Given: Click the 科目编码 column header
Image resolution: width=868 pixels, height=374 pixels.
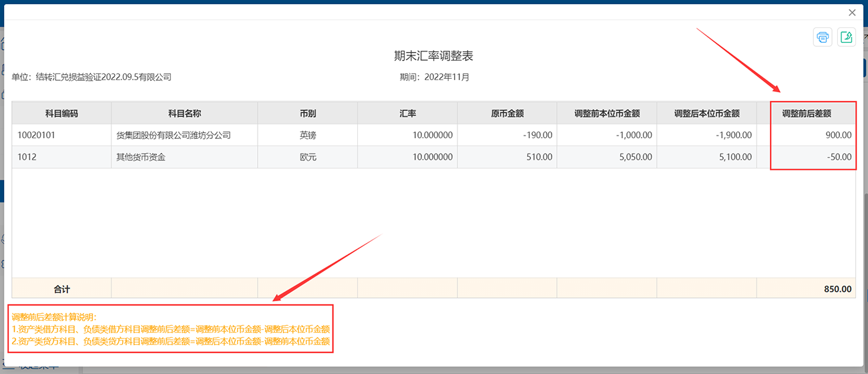Looking at the screenshot, I should pos(61,114).
